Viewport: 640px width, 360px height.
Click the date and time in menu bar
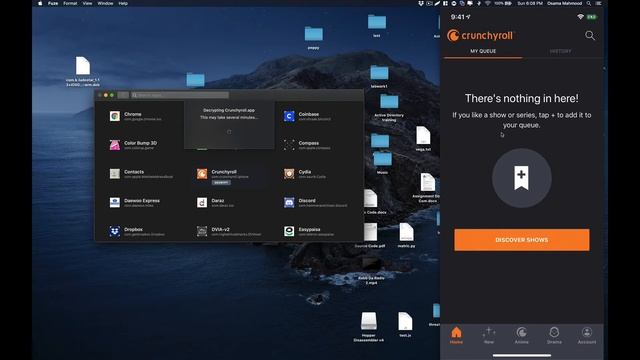point(530,3)
